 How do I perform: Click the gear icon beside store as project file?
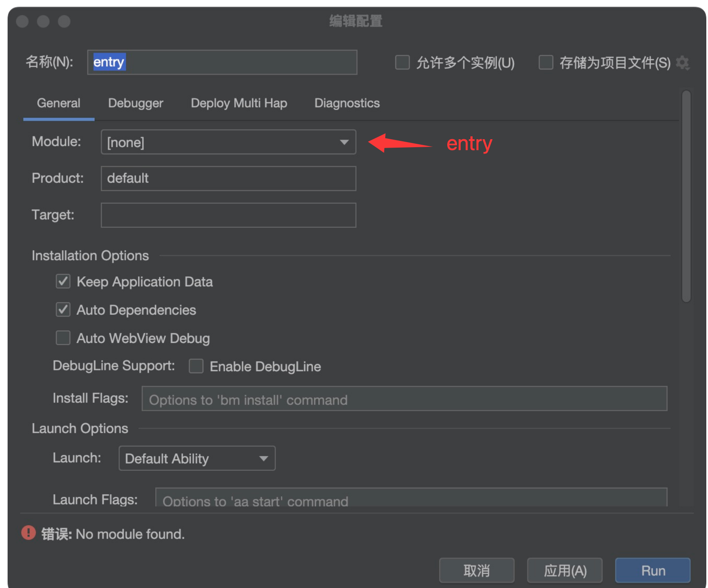[x=683, y=63]
